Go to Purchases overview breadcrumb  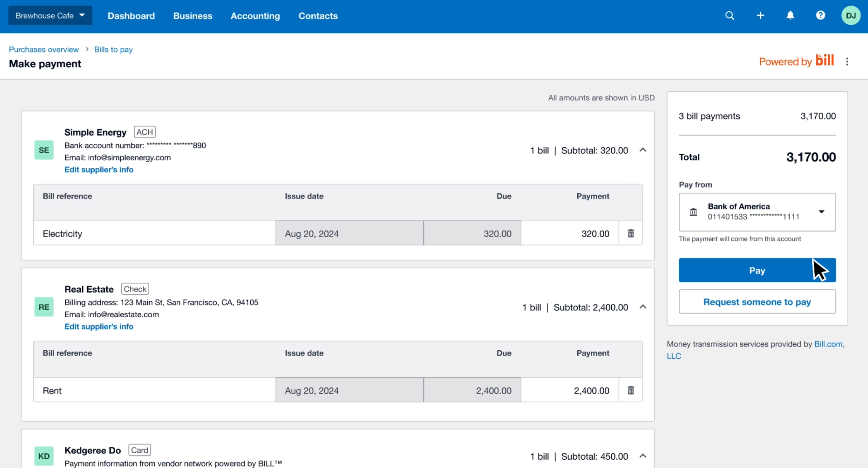pos(44,50)
